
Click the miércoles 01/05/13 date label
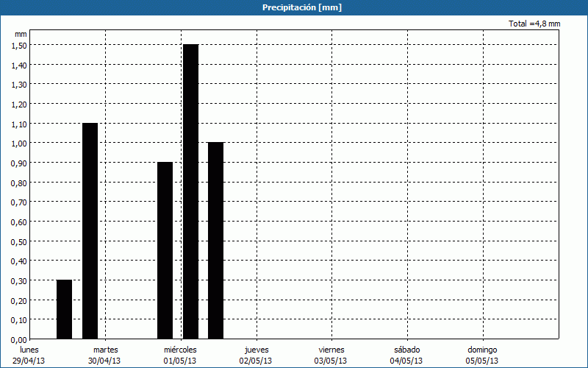180,355
